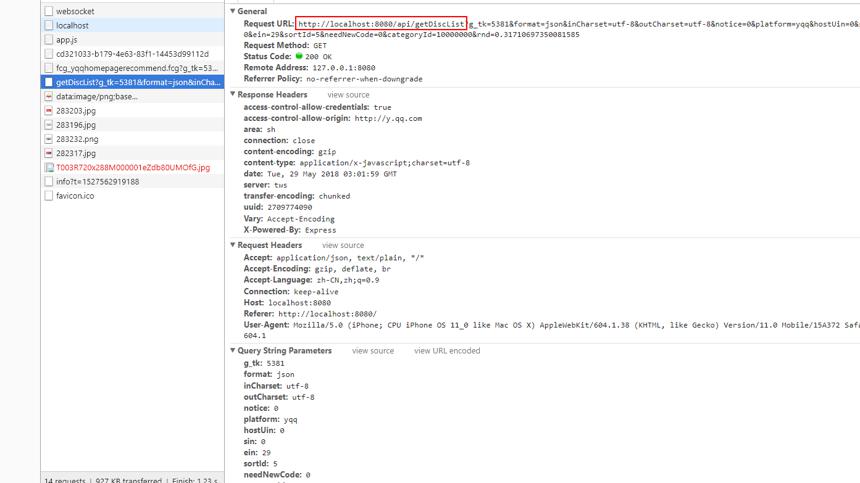Select the localhost request row
Screen dimensions: 860x483
click(132, 25)
